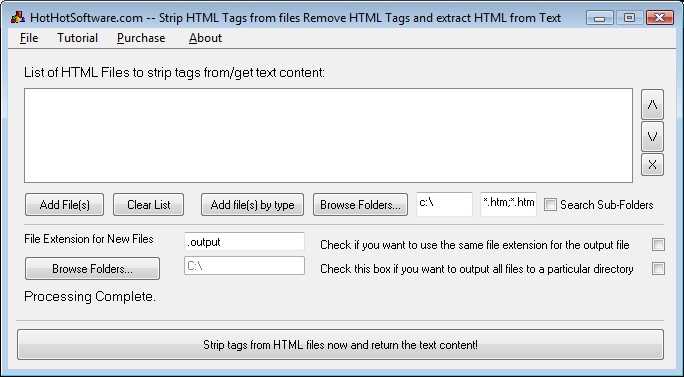
Task: Click the Processing Complete status text
Action: [x=90, y=297]
